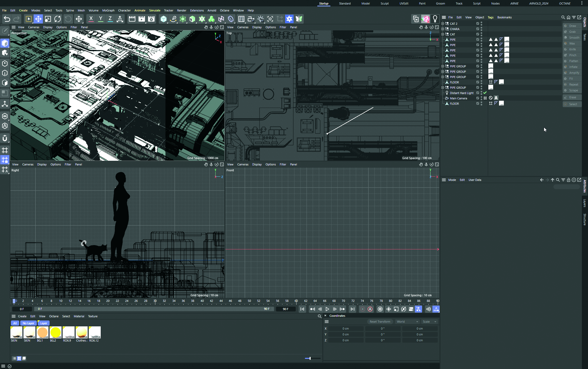
Task: Add a light object from toolbar
Action: point(261,19)
